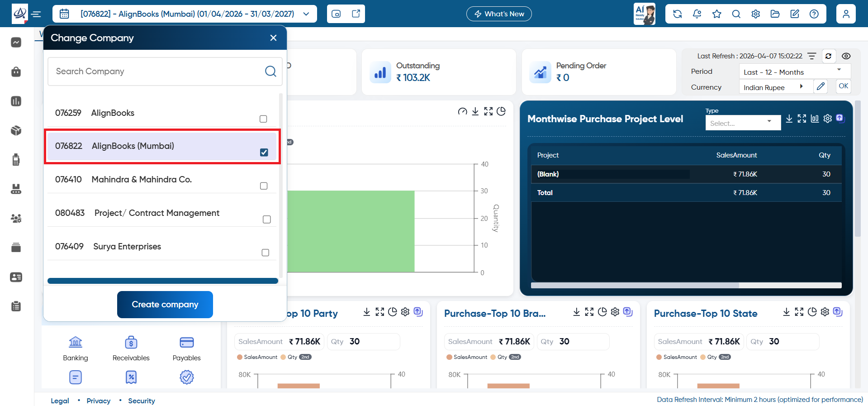Open the AI assistant avatar icon

click(x=645, y=14)
